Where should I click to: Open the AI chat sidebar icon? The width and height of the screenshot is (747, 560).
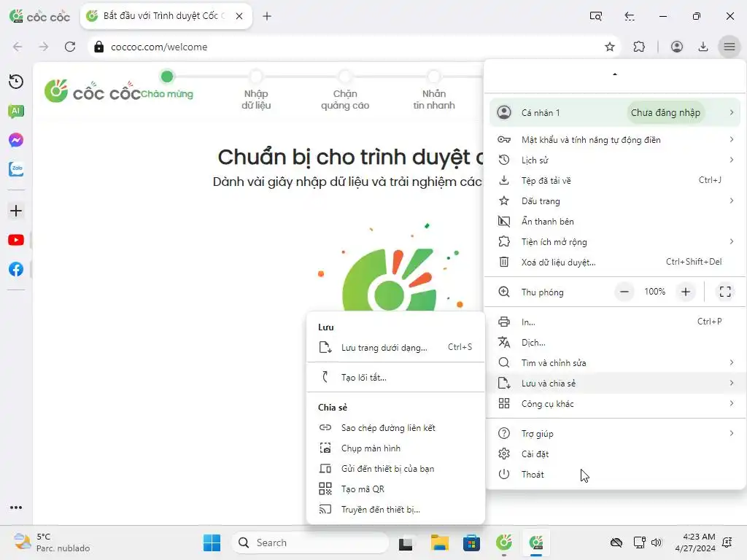click(x=16, y=112)
